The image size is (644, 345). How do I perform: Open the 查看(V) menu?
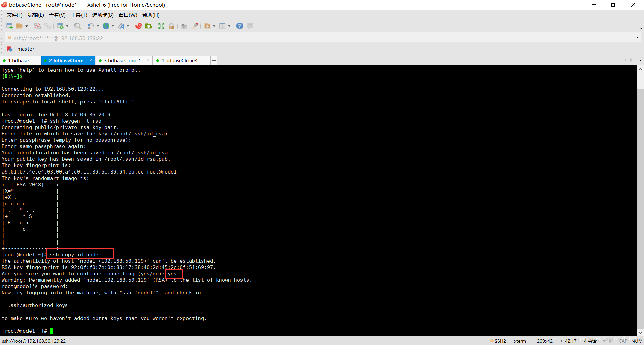tap(57, 15)
